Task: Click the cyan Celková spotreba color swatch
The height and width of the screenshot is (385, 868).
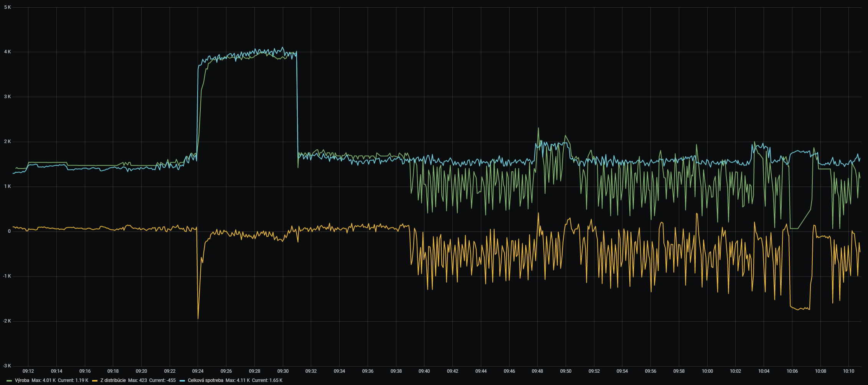Action: [x=182, y=381]
